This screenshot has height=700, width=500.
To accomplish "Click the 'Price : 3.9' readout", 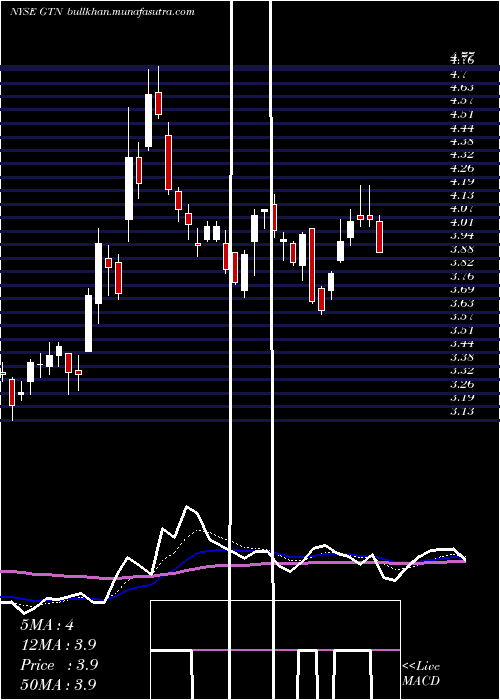I will (59, 665).
